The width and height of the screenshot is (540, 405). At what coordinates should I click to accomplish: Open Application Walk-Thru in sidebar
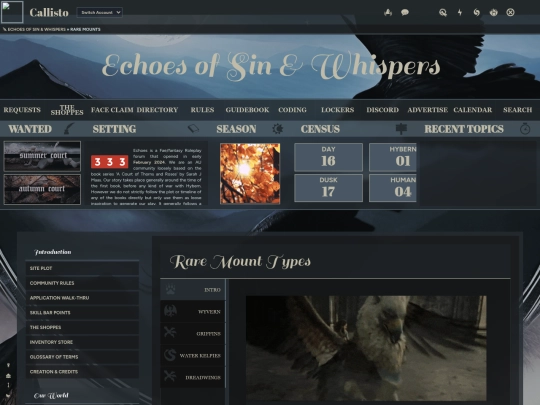point(82,298)
